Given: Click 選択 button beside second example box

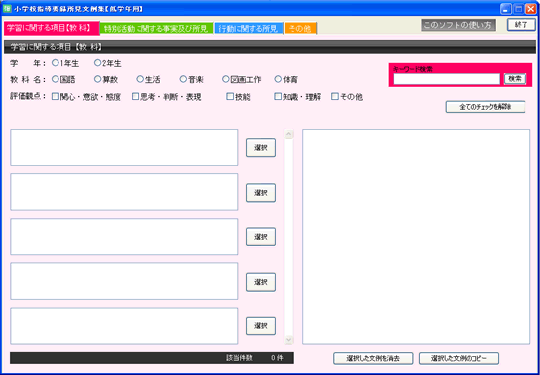Looking at the screenshot, I should (x=261, y=193).
